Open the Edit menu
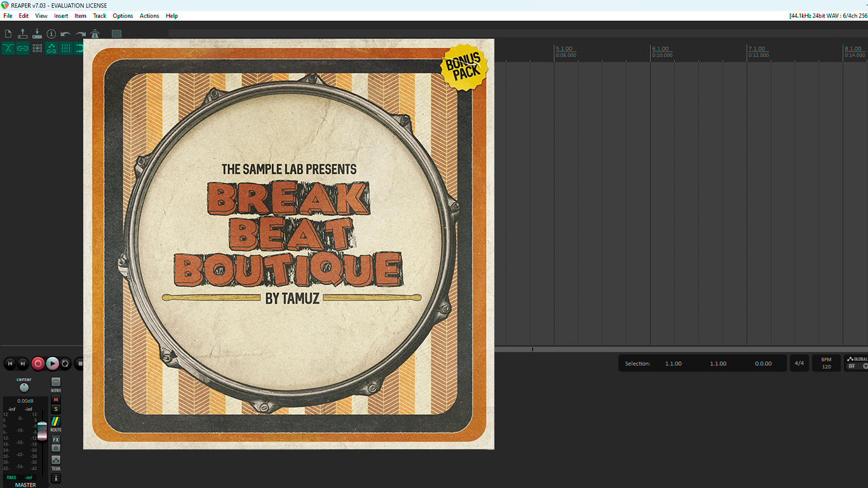Image resolution: width=868 pixels, height=488 pixels. pyautogui.click(x=24, y=16)
